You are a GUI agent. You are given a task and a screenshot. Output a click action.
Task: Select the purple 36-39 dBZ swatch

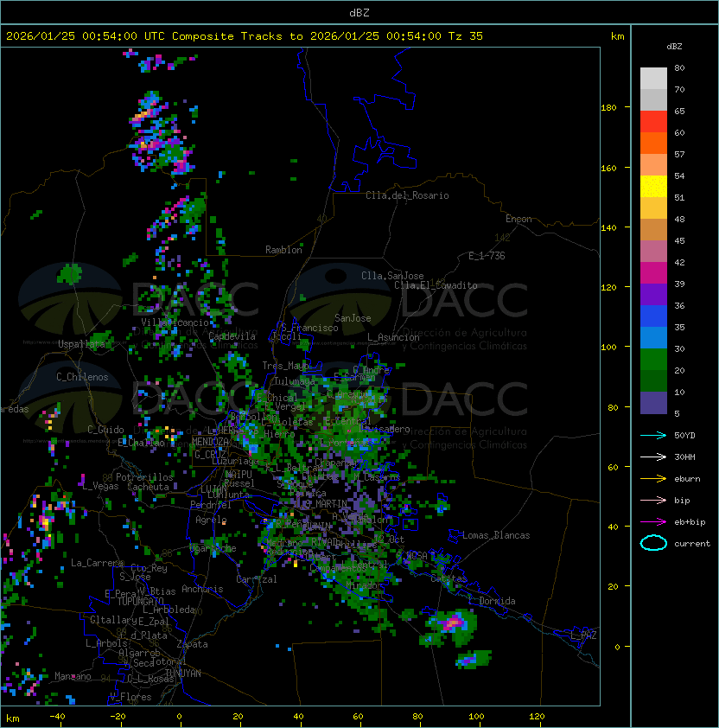tap(653, 295)
